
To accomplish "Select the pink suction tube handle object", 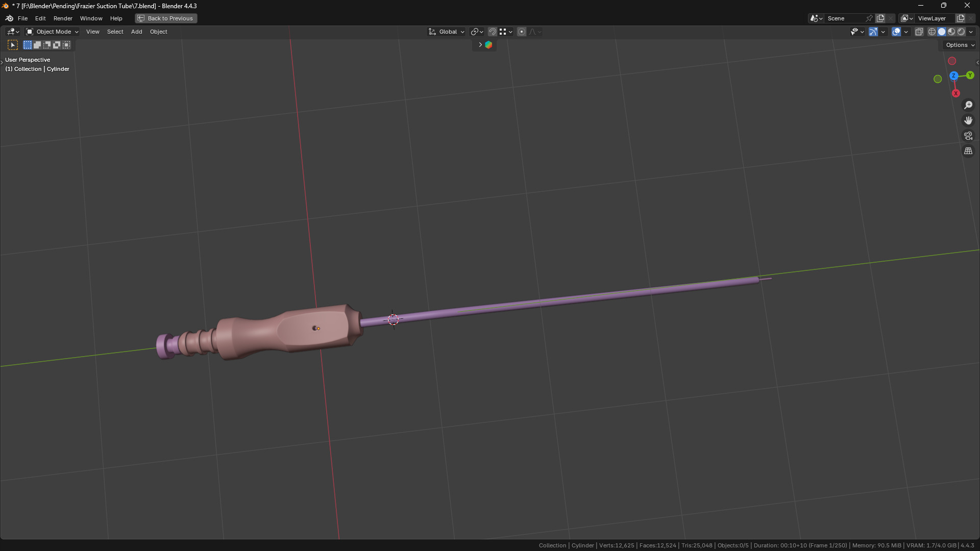I will coord(288,332).
